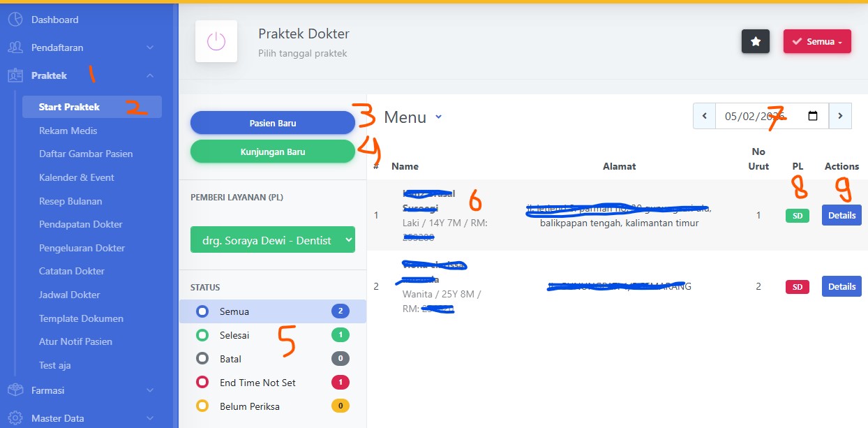Expand the red Semua dropdown button
This screenshot has height=428, width=868.
817,41
